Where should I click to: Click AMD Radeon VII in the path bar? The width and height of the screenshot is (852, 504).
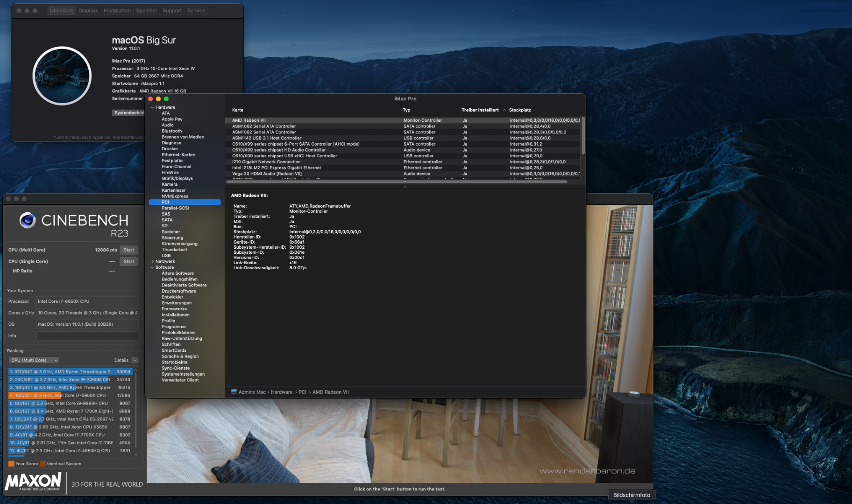pyautogui.click(x=331, y=392)
